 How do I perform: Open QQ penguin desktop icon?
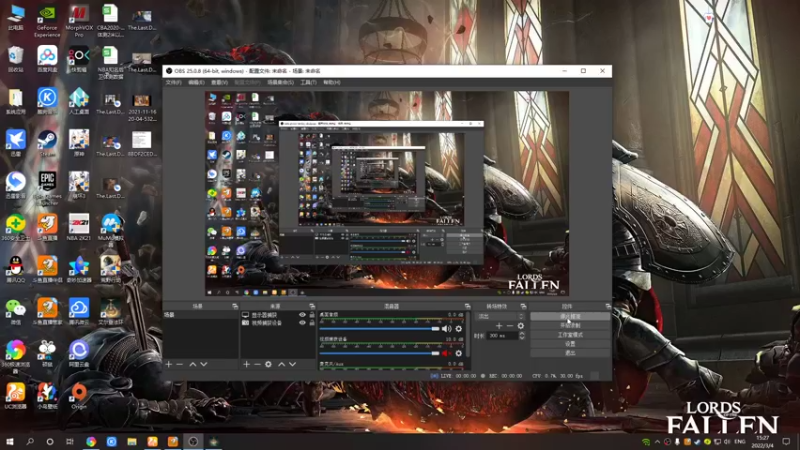pos(16,269)
